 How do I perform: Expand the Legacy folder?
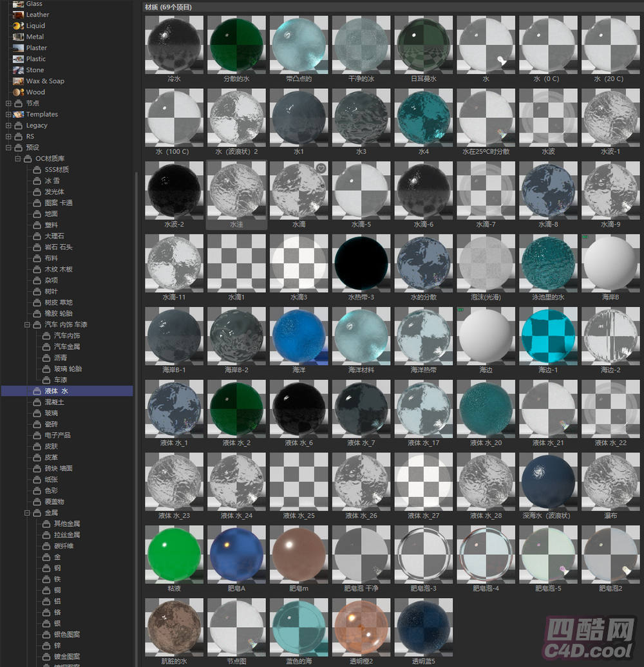8,126
